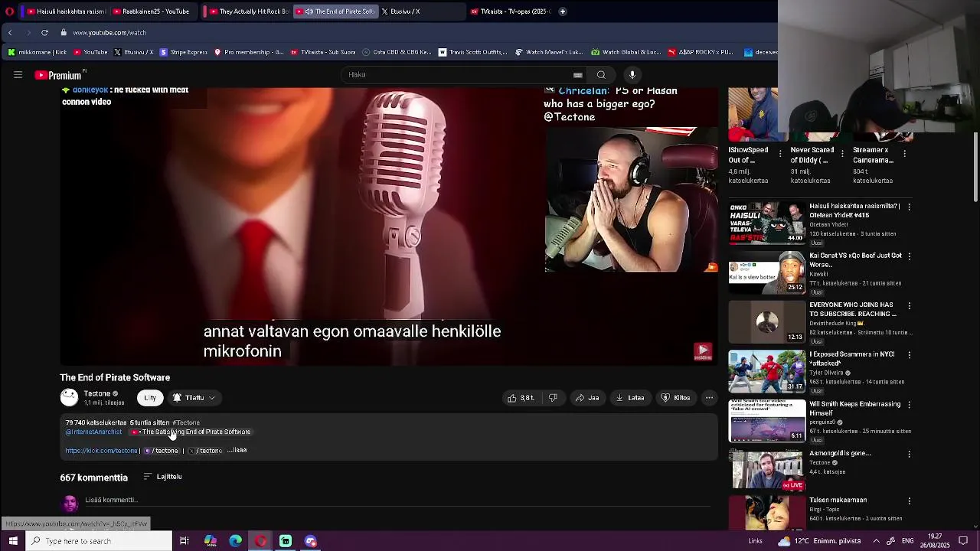Start voice search with microphone icon
This screenshot has height=551, width=980.
(x=632, y=74)
